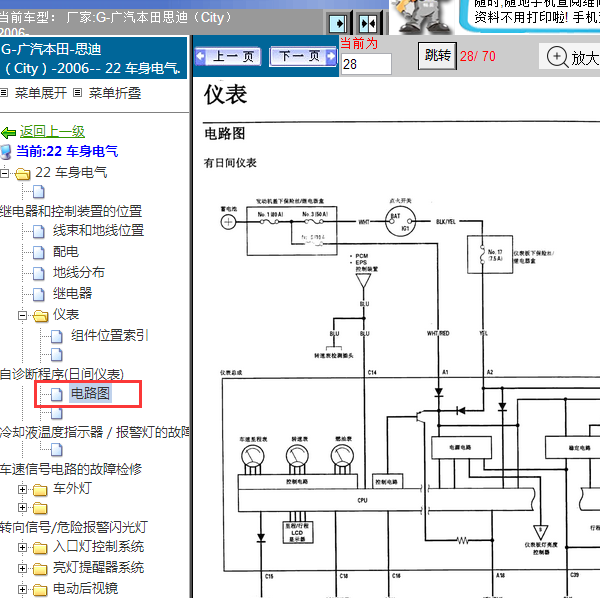Screen dimensions: 600x598
Task: Click the expand panel right-arrow icon
Action: coord(338,24)
